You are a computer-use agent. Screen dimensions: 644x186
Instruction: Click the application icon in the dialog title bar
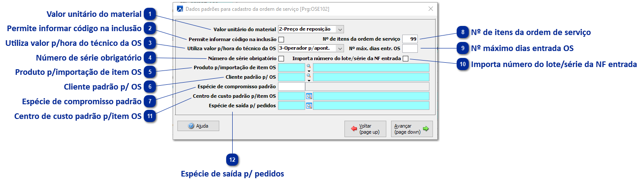pos(180,9)
